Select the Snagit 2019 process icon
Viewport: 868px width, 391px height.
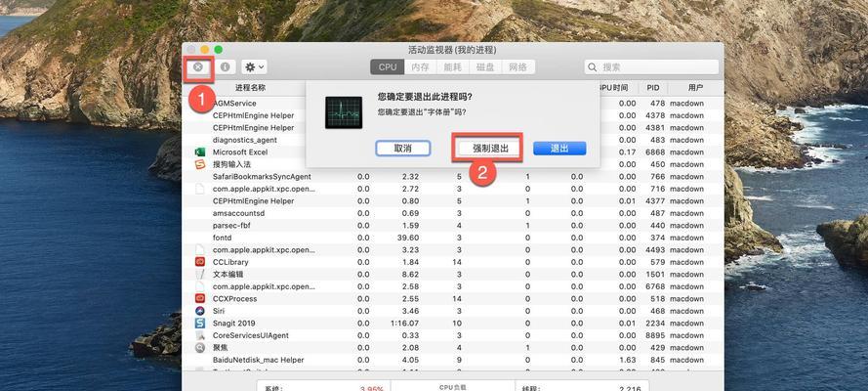[200, 323]
